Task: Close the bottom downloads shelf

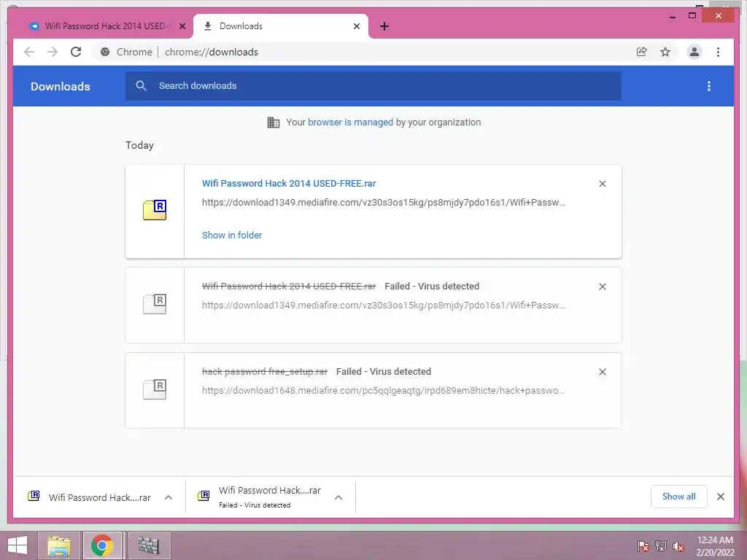Action: [720, 497]
